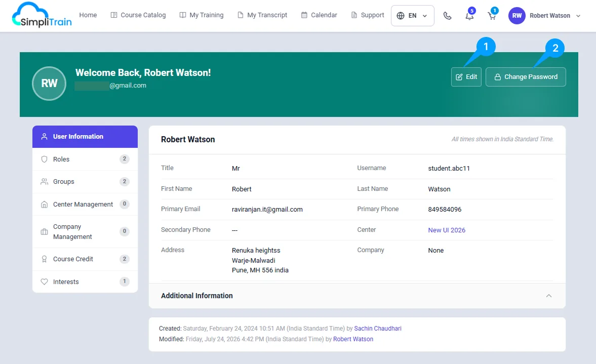The width and height of the screenshot is (596, 364).
Task: Click the large RW profile avatar
Action: 49,83
